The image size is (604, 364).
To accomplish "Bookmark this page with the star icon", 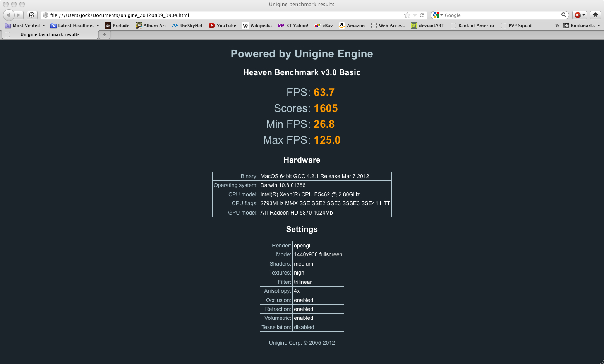I will (407, 15).
